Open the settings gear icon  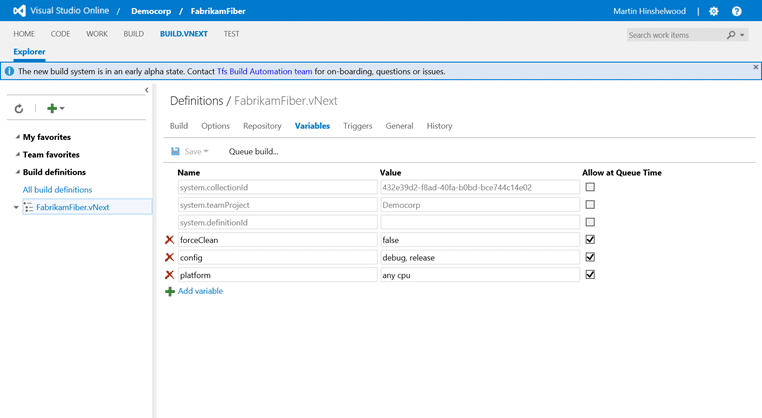[x=713, y=11]
